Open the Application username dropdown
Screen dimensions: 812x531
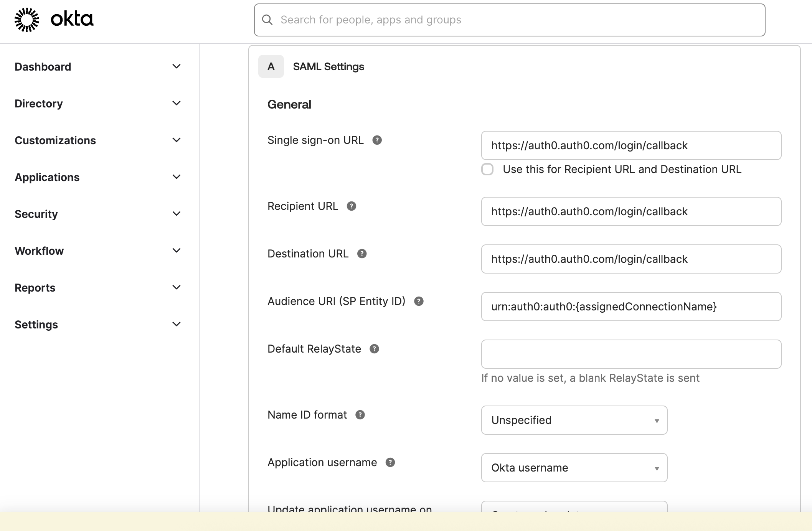pyautogui.click(x=574, y=468)
